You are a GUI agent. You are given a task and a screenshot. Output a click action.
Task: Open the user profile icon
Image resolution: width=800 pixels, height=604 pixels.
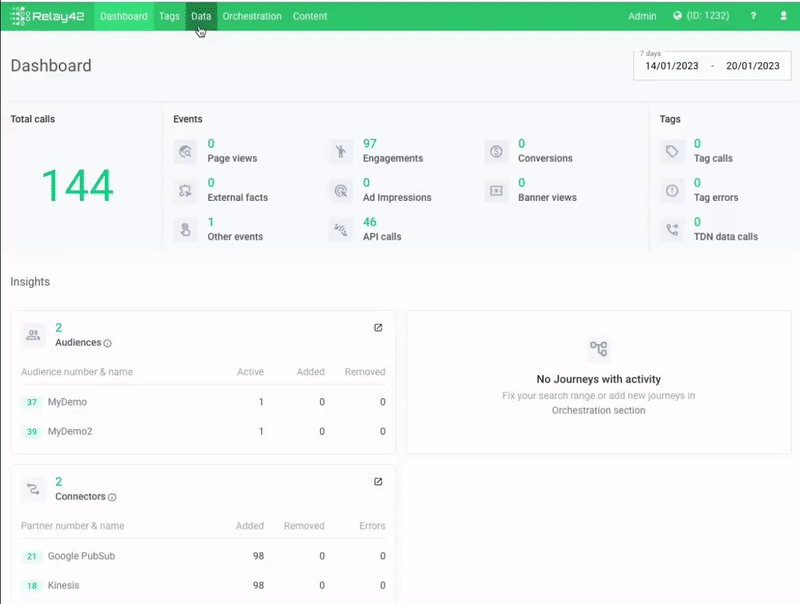783,16
